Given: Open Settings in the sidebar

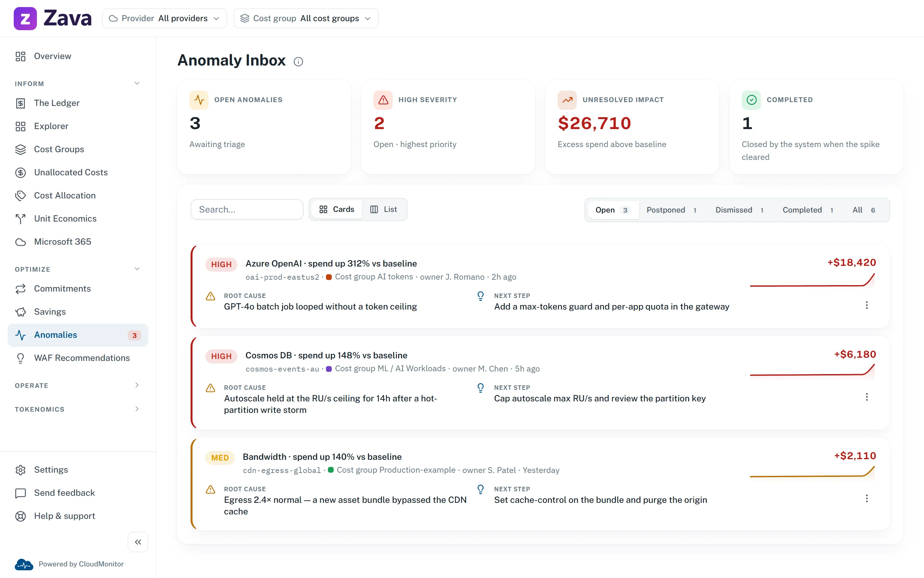Looking at the screenshot, I should click(x=78, y=469).
